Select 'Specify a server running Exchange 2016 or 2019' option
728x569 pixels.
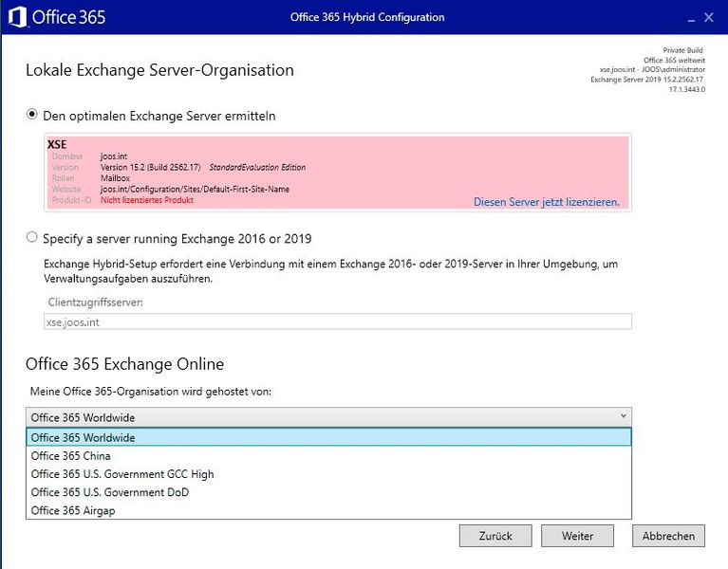click(x=31, y=237)
